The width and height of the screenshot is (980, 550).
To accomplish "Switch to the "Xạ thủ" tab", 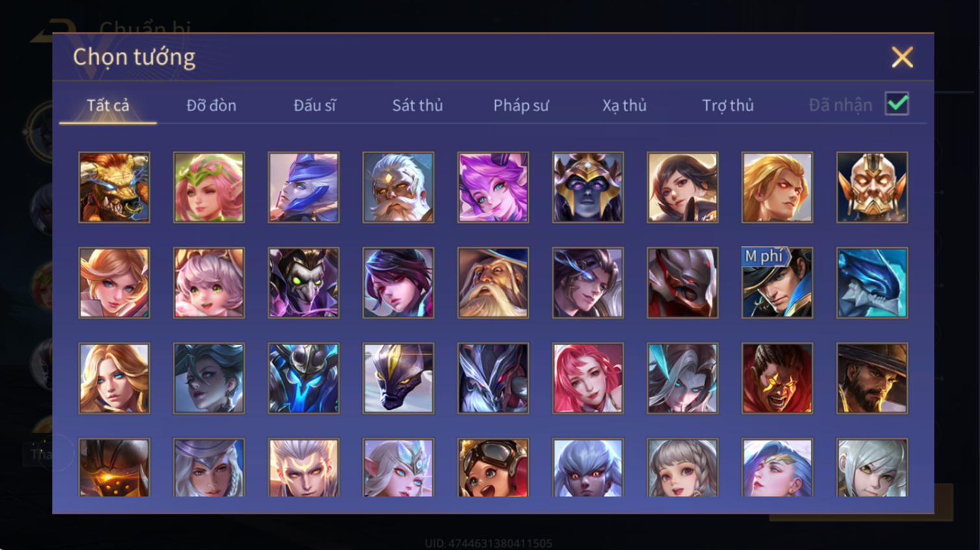I will (x=625, y=105).
